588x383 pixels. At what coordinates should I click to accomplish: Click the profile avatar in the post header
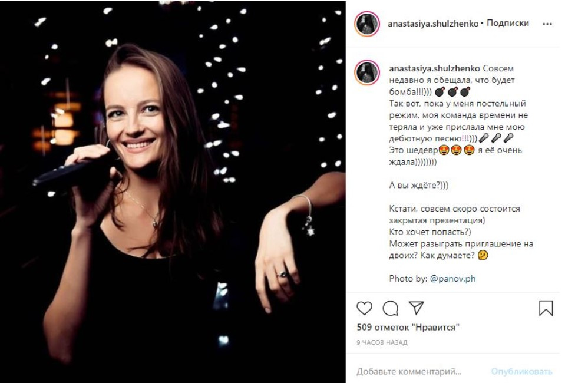(366, 24)
